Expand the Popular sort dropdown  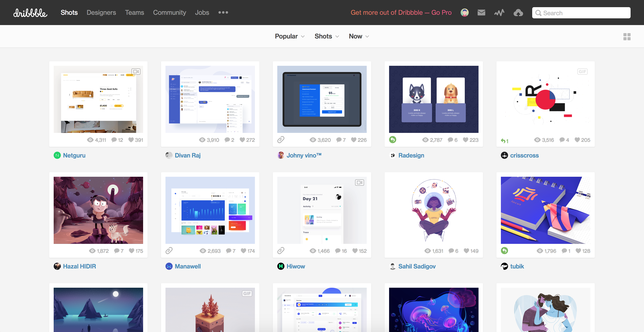pyautogui.click(x=290, y=36)
